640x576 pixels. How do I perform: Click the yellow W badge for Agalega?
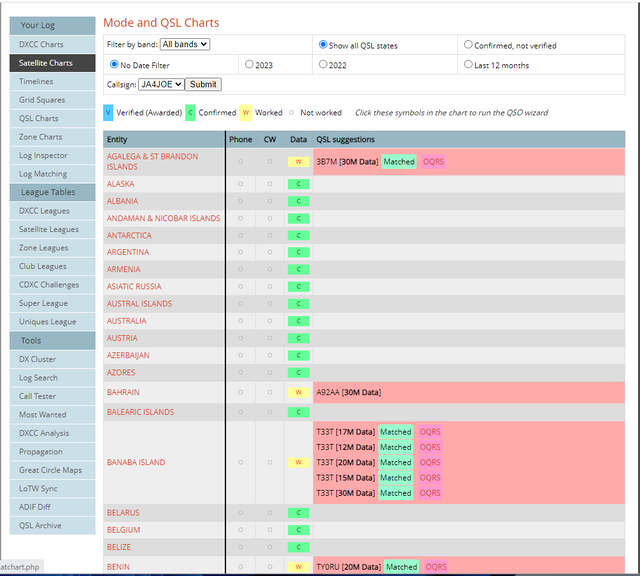(x=298, y=162)
